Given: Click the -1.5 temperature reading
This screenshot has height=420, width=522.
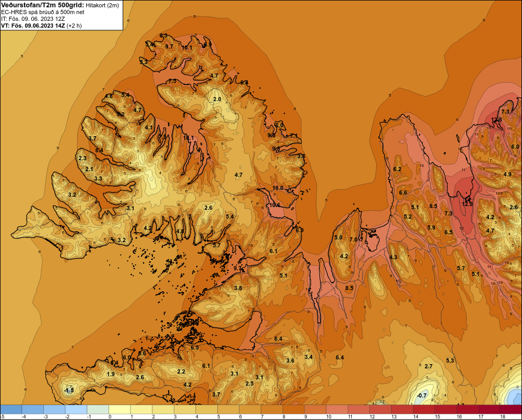Looking at the screenshot, I should pos(68,390).
